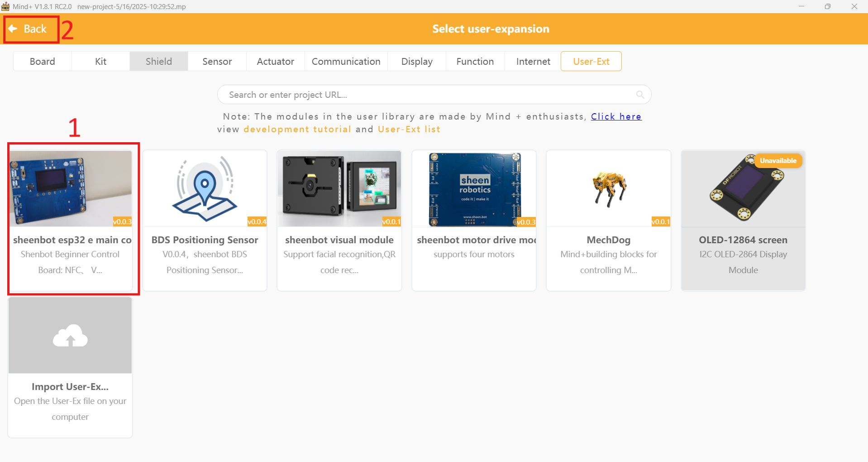Click the v0.0.4 version badge
868x462 pixels.
[x=257, y=221]
